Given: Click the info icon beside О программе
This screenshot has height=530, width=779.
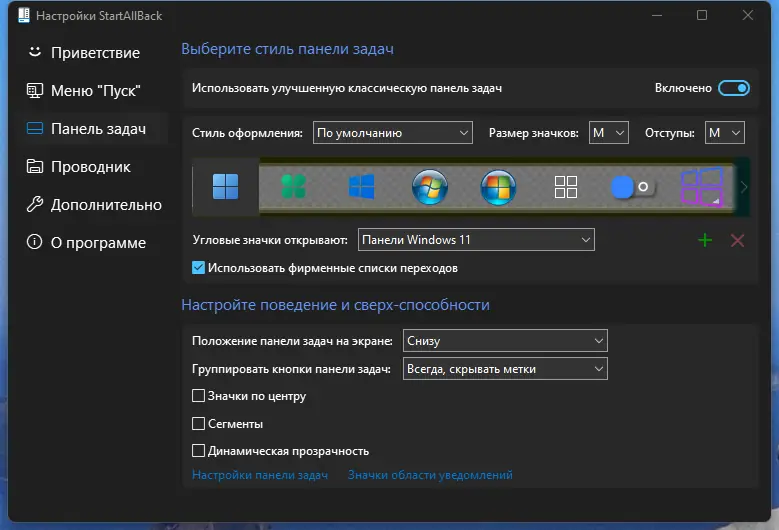Looking at the screenshot, I should click(34, 242).
